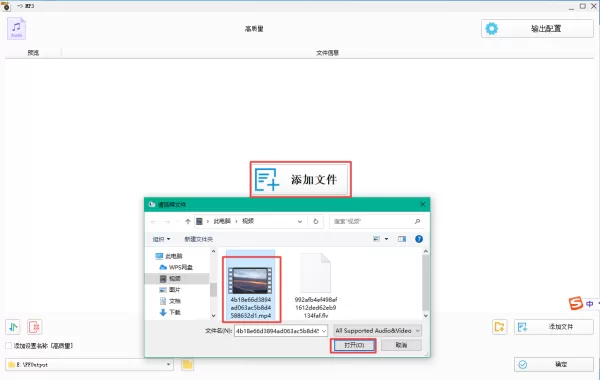Click the navigation tree scroll down arrow
Viewport: 600px width, 380px height.
[214, 316]
